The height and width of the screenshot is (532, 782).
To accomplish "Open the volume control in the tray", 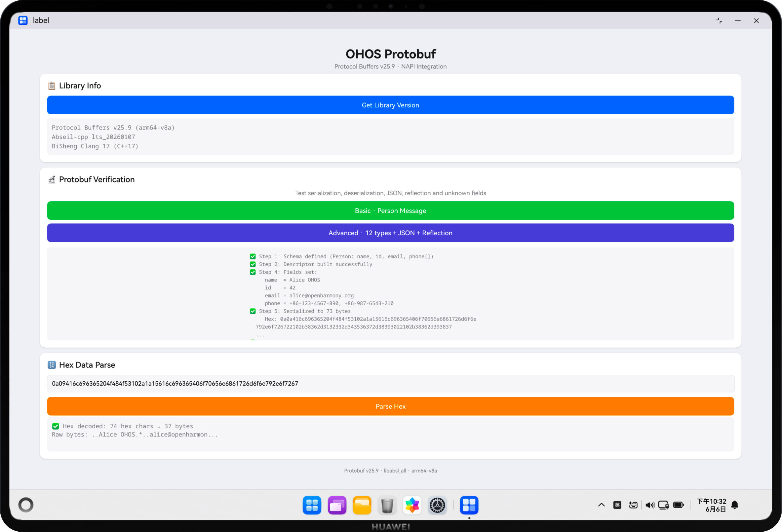I will (650, 505).
